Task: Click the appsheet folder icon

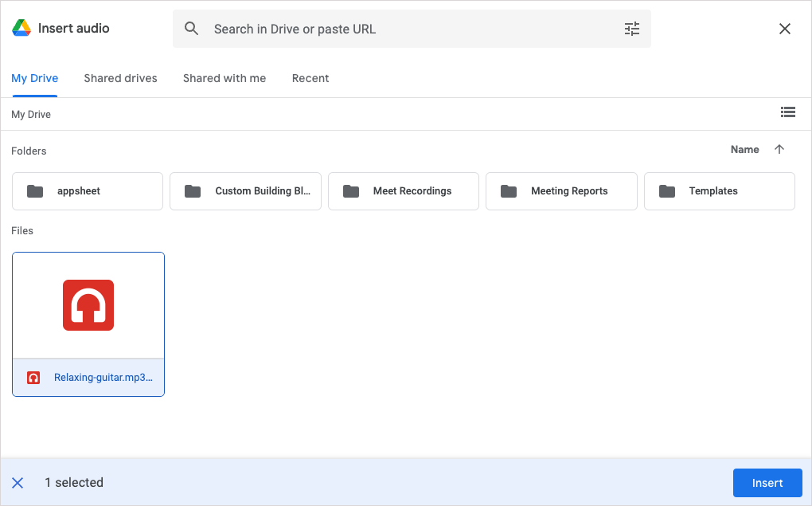Action: (35, 191)
